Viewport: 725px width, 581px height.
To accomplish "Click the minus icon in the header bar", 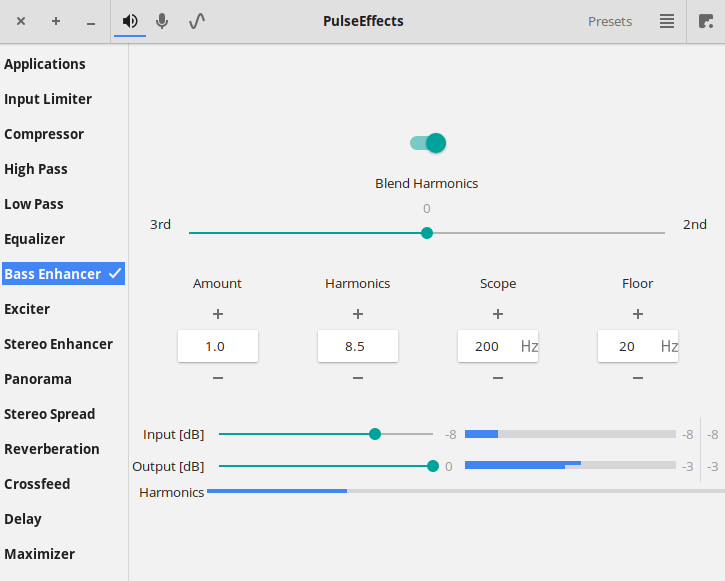I will (x=91, y=23).
